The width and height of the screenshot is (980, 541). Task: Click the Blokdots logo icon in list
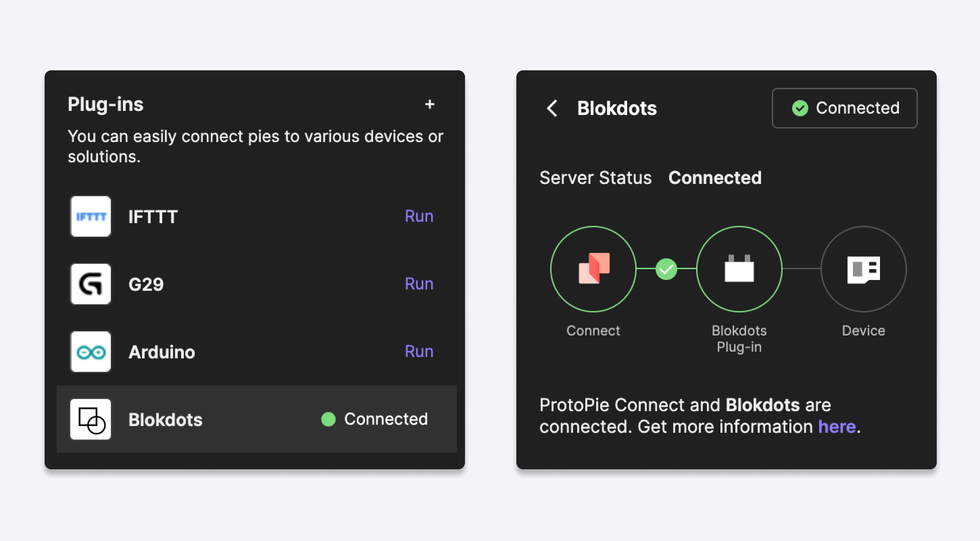pyautogui.click(x=91, y=419)
